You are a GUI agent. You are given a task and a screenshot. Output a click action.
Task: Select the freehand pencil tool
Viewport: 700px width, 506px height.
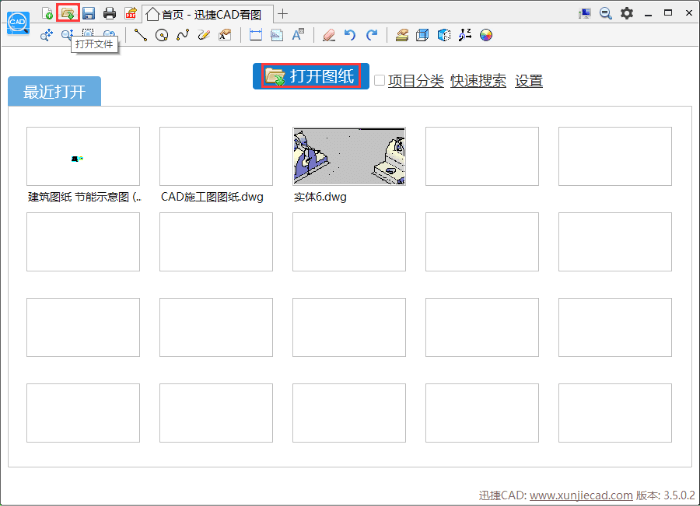[204, 35]
